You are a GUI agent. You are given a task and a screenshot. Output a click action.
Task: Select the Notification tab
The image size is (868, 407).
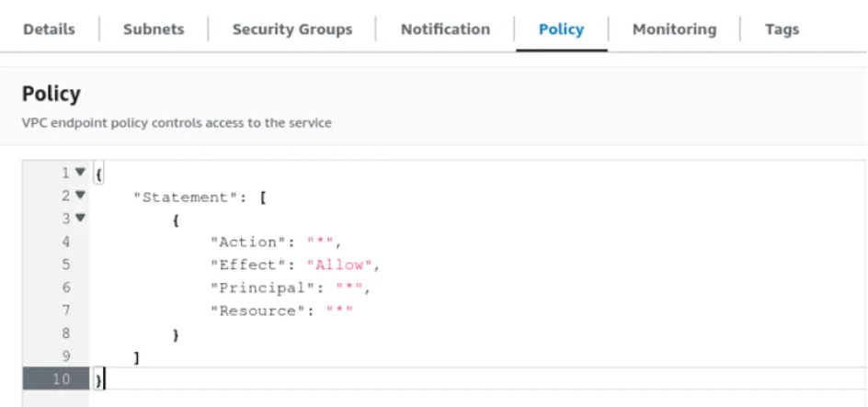445,28
